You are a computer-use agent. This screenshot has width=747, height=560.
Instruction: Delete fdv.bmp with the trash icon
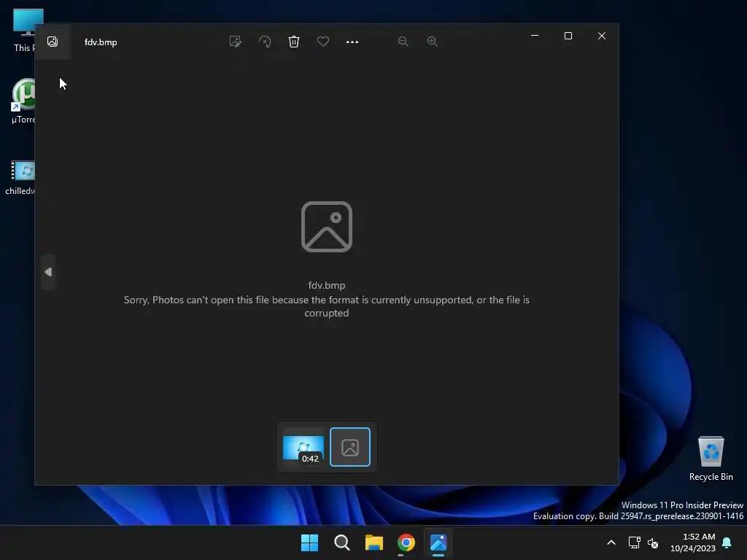click(x=294, y=42)
